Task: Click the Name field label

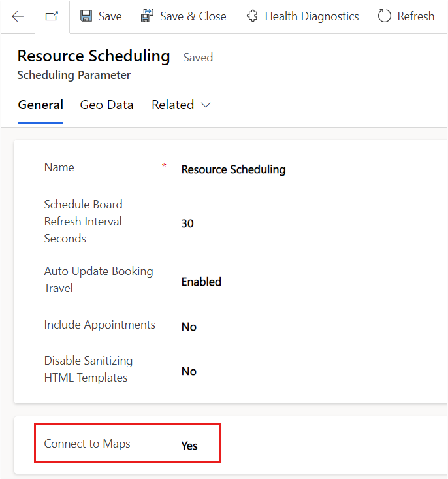Action: click(x=59, y=167)
